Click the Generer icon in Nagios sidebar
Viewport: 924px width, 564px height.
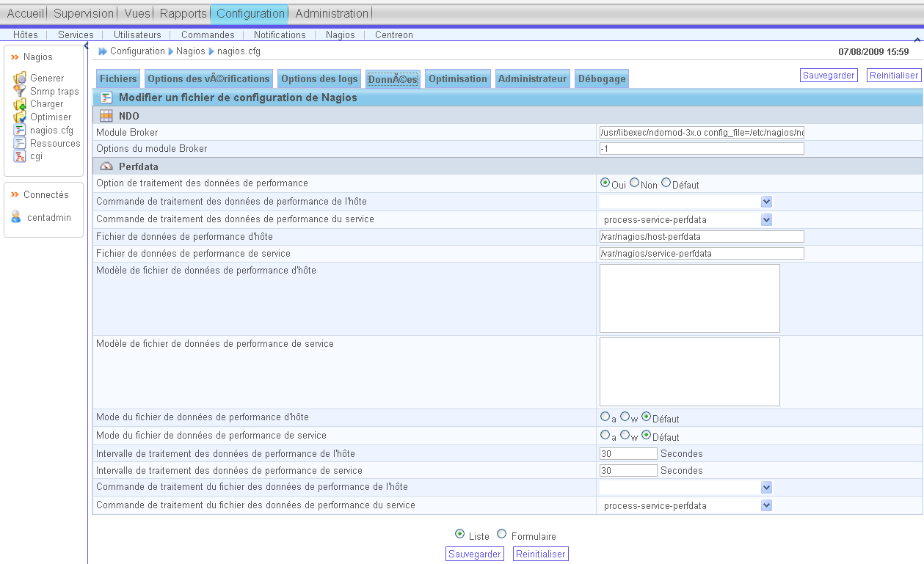click(20, 78)
